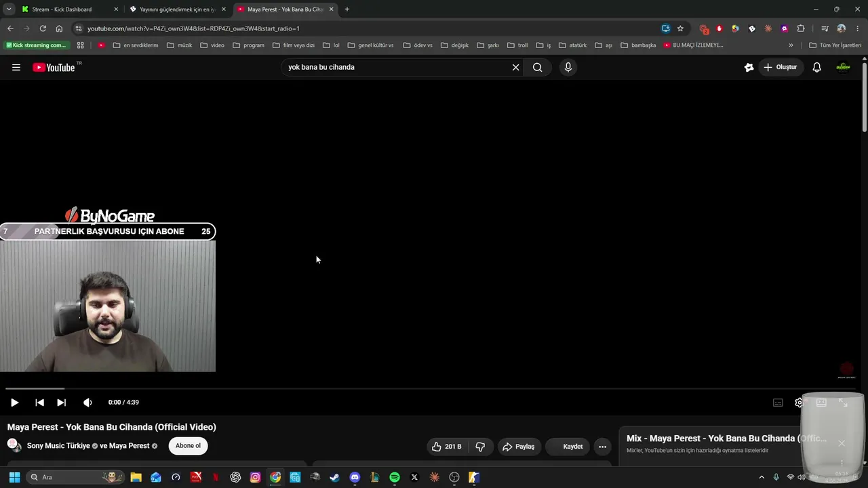Open ChatGPT from the taskbar
The height and width of the screenshot is (488, 868).
pos(235,477)
